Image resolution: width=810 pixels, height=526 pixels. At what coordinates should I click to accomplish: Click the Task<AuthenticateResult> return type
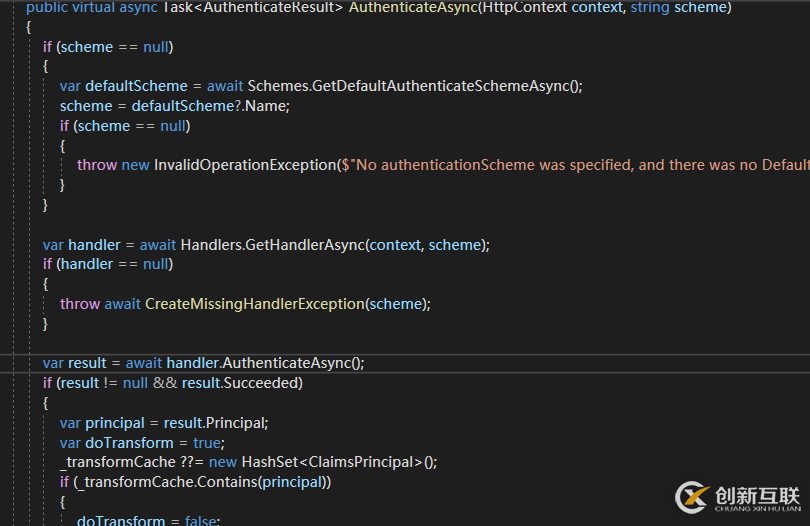(257, 7)
